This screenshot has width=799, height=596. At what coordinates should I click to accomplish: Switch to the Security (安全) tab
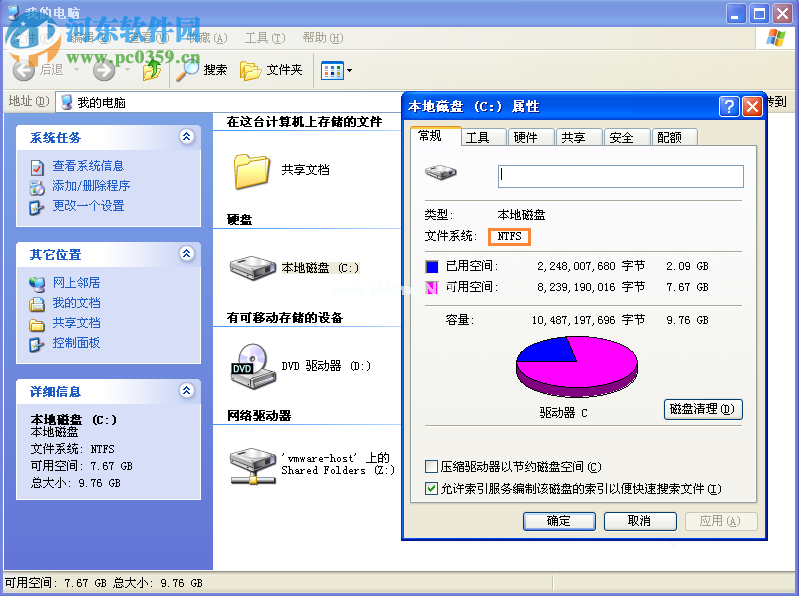pyautogui.click(x=626, y=137)
